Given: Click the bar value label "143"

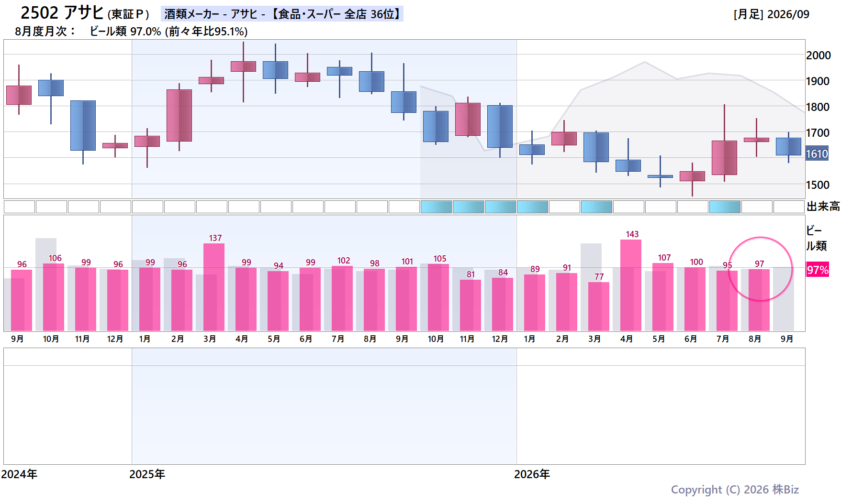Looking at the screenshot, I should click(632, 234).
